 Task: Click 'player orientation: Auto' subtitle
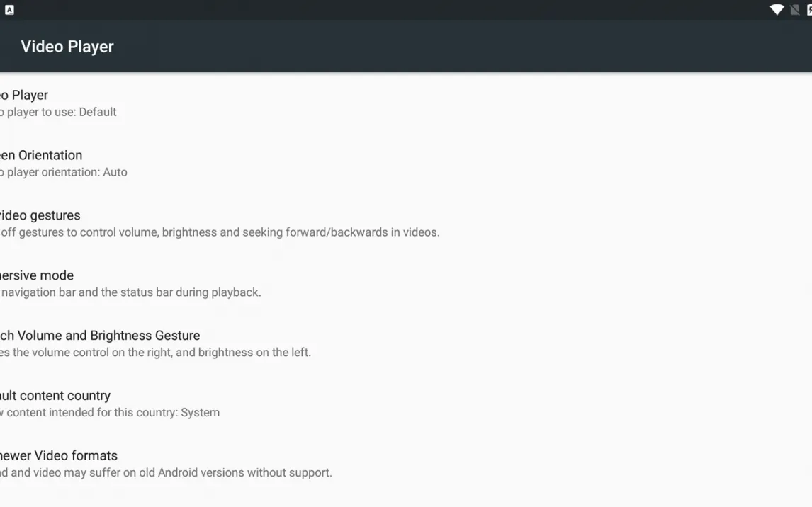point(65,172)
